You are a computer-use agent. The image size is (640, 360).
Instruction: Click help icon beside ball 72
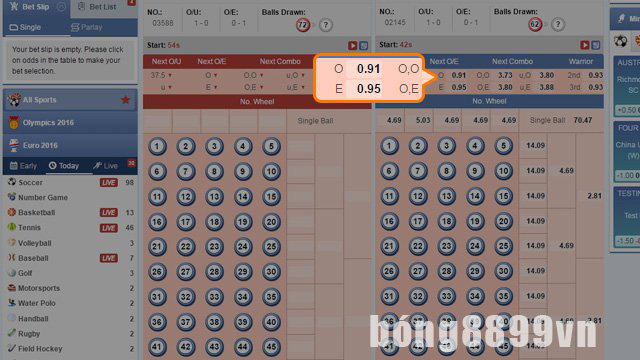325,25
